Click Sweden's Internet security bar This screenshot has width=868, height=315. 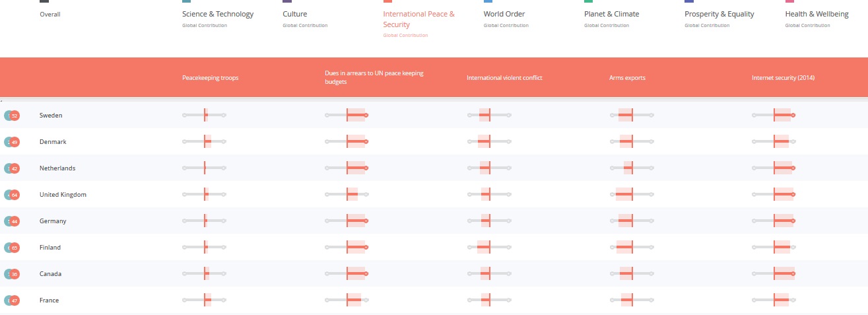[774, 116]
